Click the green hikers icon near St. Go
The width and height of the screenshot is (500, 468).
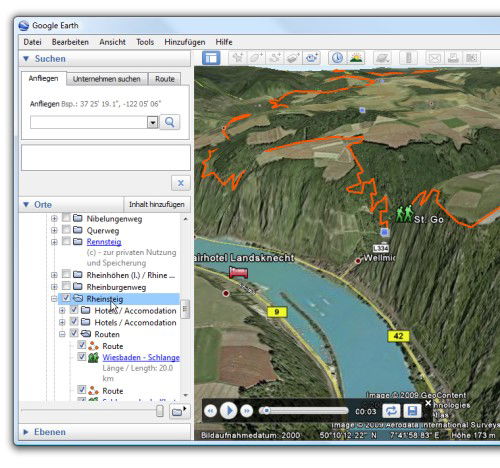(x=404, y=214)
